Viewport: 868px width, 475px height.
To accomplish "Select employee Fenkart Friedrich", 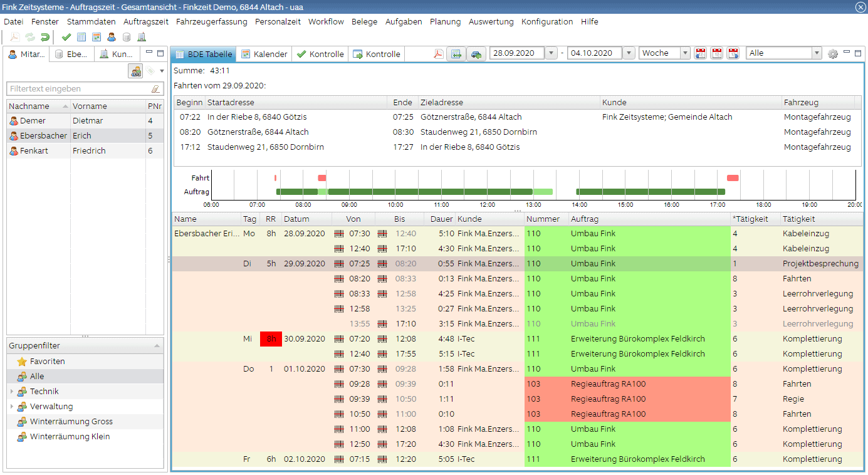I will [85, 151].
